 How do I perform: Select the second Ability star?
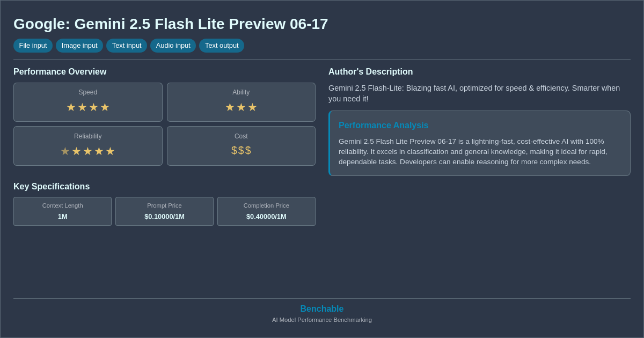[x=241, y=107]
